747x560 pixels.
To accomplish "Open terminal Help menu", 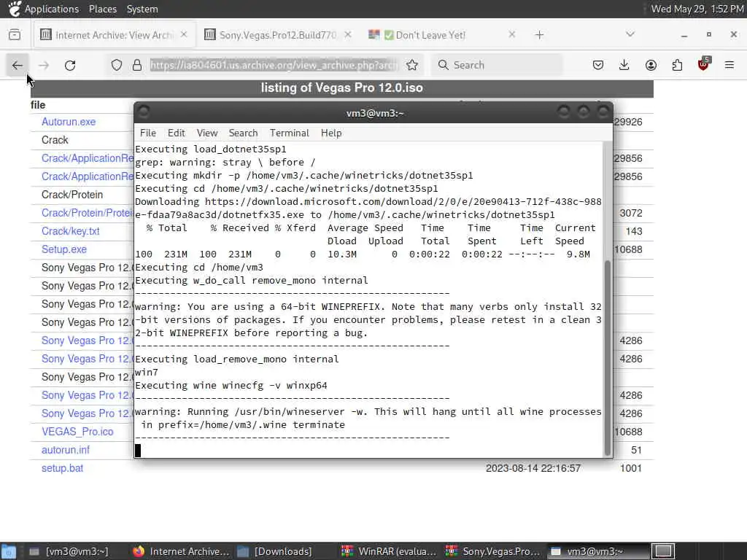I will [331, 133].
